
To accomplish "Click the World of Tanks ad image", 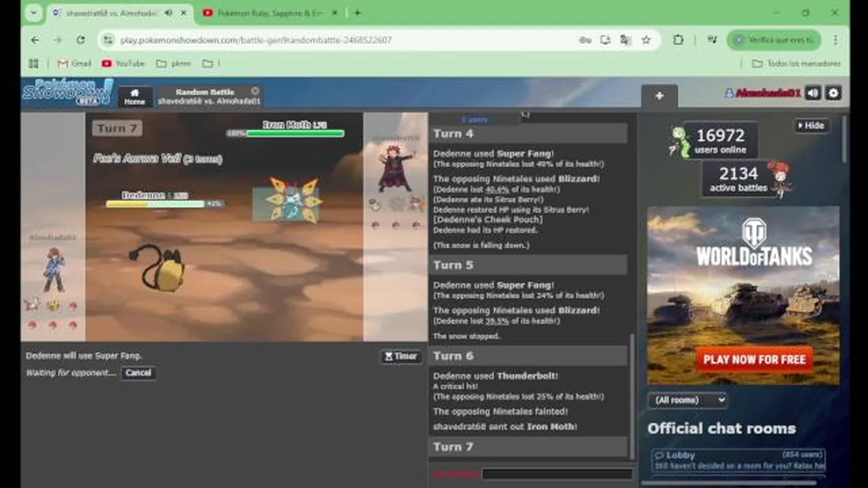I will [744, 296].
